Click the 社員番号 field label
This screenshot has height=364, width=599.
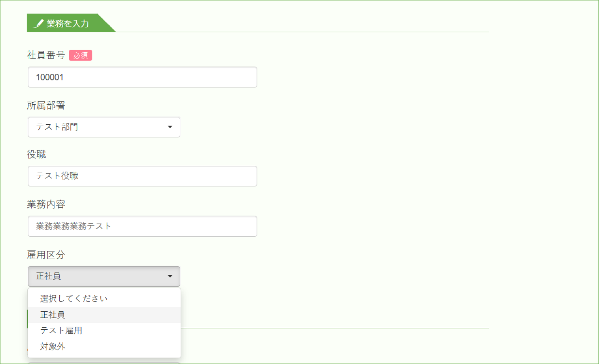[x=46, y=55]
